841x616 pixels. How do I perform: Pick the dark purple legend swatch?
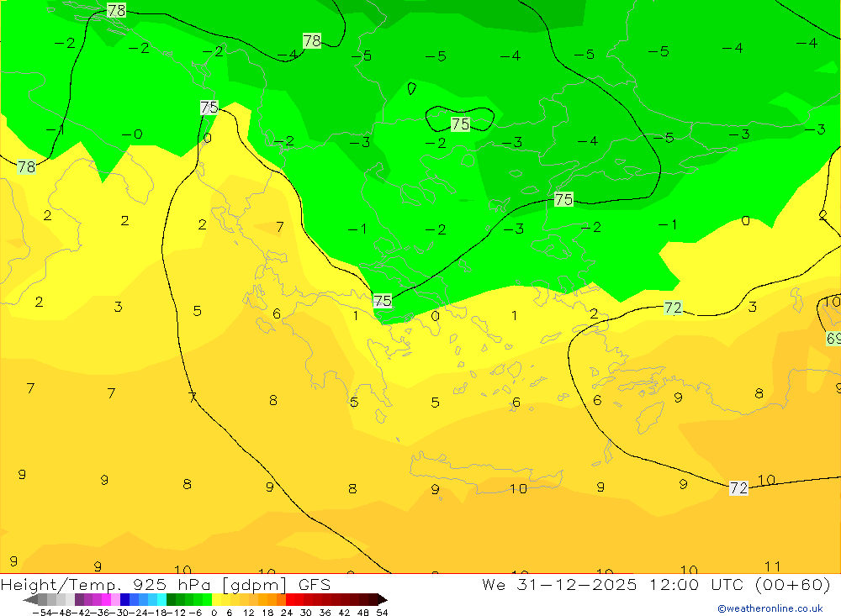click(x=79, y=600)
